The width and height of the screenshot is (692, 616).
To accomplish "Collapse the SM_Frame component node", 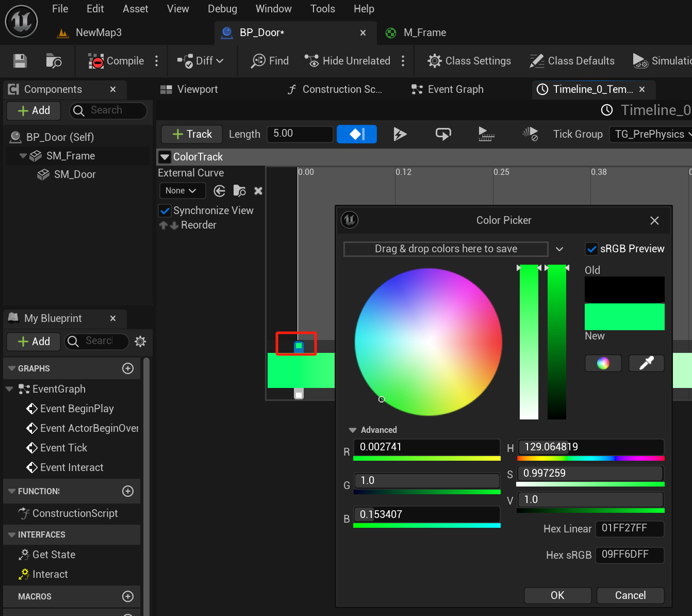I will coord(23,156).
